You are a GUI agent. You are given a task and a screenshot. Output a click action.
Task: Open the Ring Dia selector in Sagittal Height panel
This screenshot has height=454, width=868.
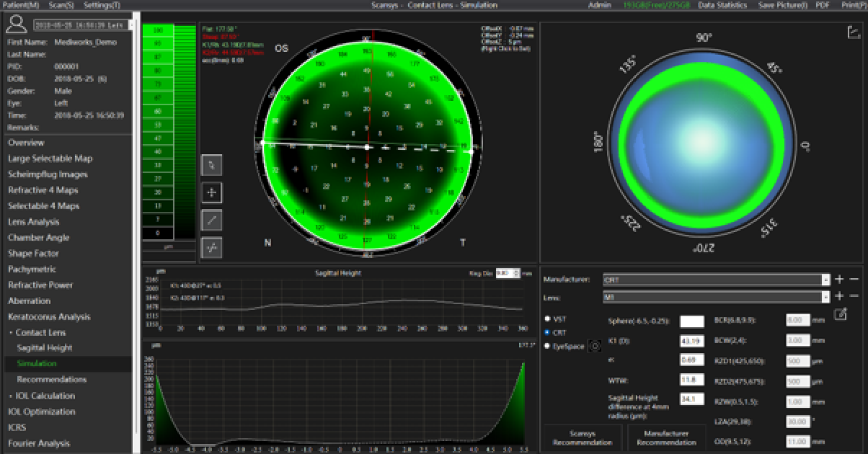tap(507, 272)
